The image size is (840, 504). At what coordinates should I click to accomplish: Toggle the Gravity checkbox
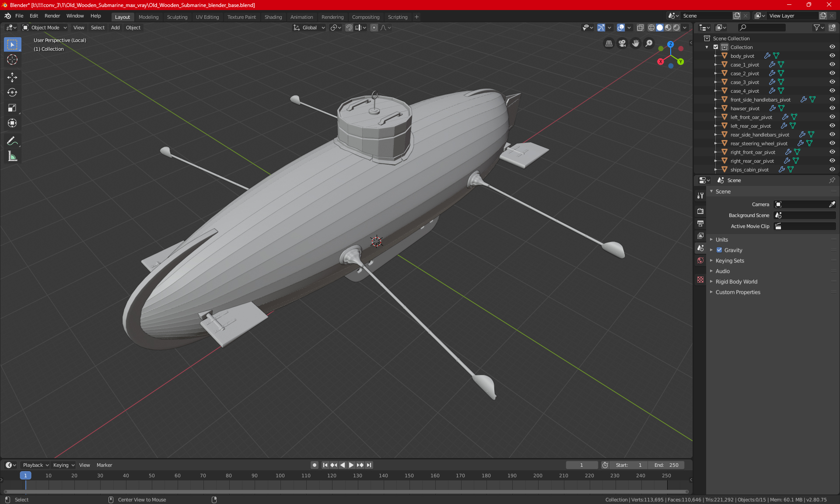(x=719, y=250)
